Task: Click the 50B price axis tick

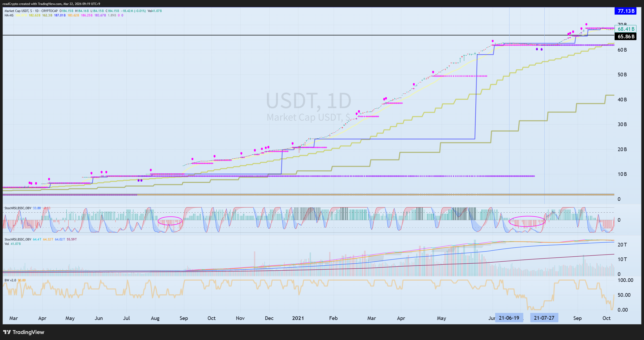Action: (622, 75)
